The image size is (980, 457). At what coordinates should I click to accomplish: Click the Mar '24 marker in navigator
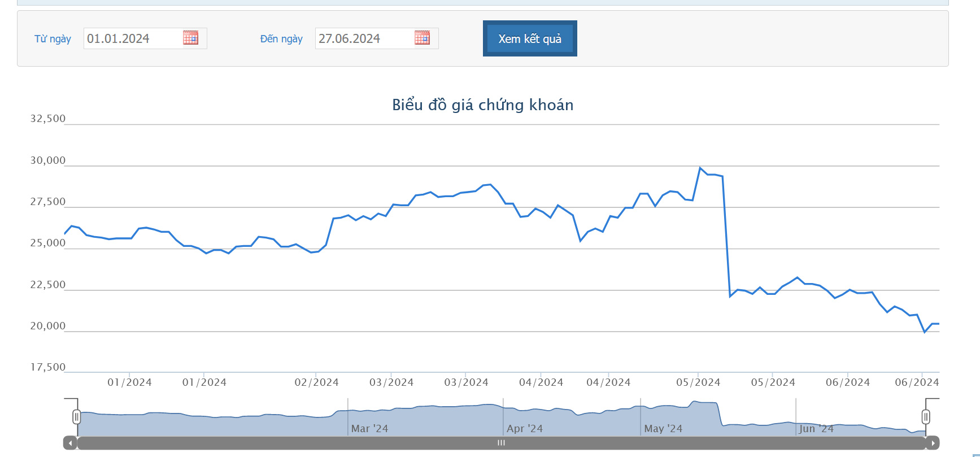pyautogui.click(x=369, y=429)
